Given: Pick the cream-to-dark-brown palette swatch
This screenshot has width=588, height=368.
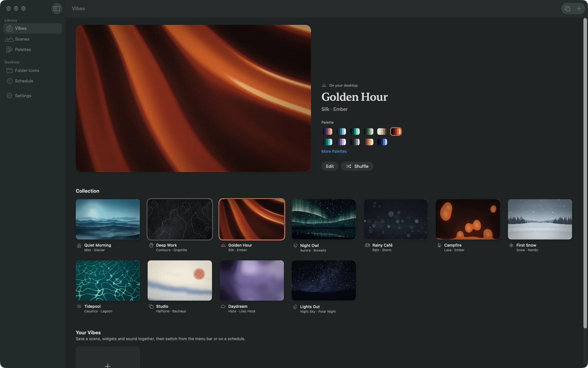Looking at the screenshot, I should pos(382,131).
